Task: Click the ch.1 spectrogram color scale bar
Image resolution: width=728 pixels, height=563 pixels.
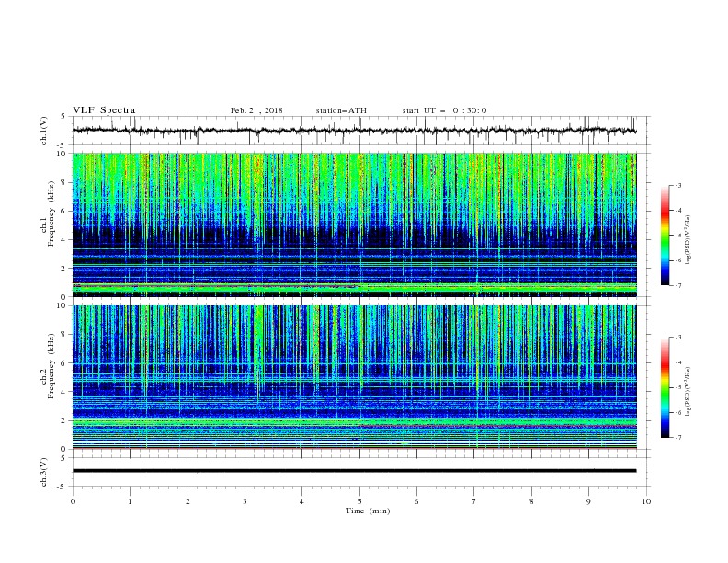Action: pos(665,236)
